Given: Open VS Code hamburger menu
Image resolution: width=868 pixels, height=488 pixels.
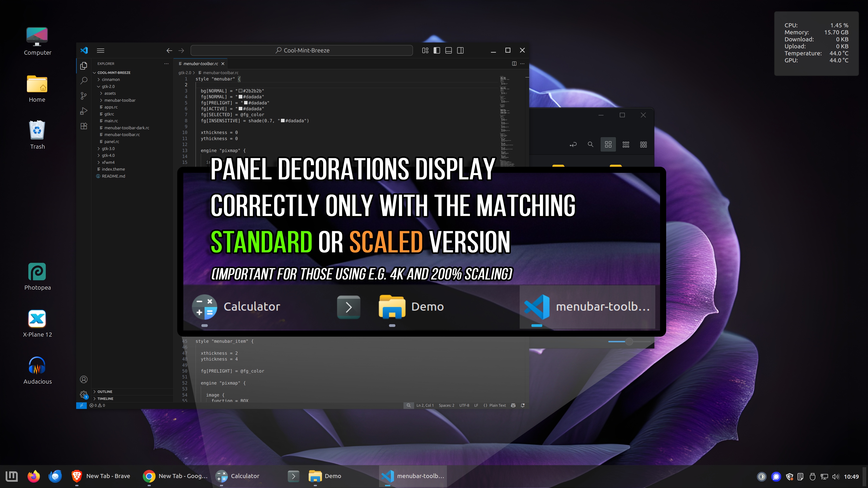Looking at the screenshot, I should click(x=100, y=51).
